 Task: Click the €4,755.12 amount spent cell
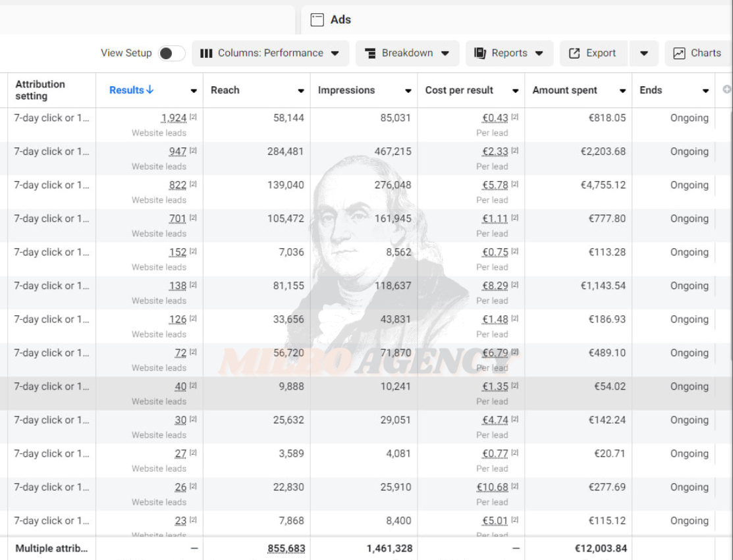click(603, 185)
